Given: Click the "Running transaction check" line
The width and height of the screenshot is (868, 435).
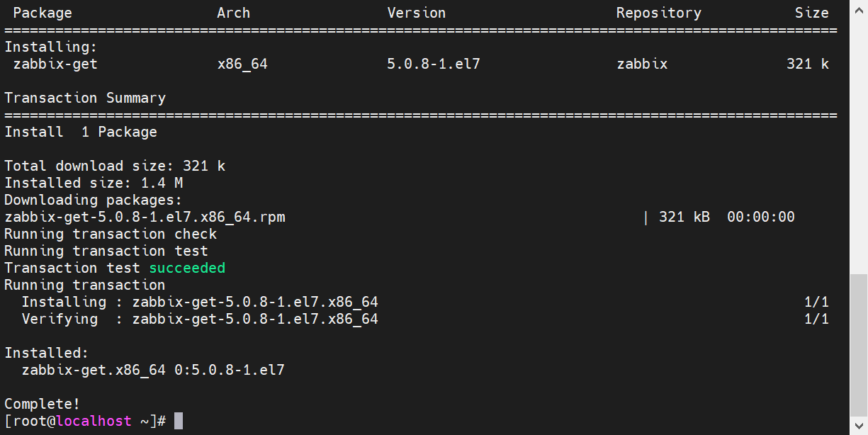Looking at the screenshot, I should [x=111, y=234].
